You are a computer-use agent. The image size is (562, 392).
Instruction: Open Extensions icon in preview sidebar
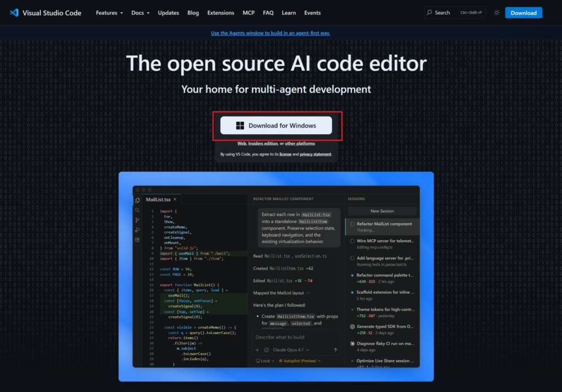pyautogui.click(x=137, y=240)
